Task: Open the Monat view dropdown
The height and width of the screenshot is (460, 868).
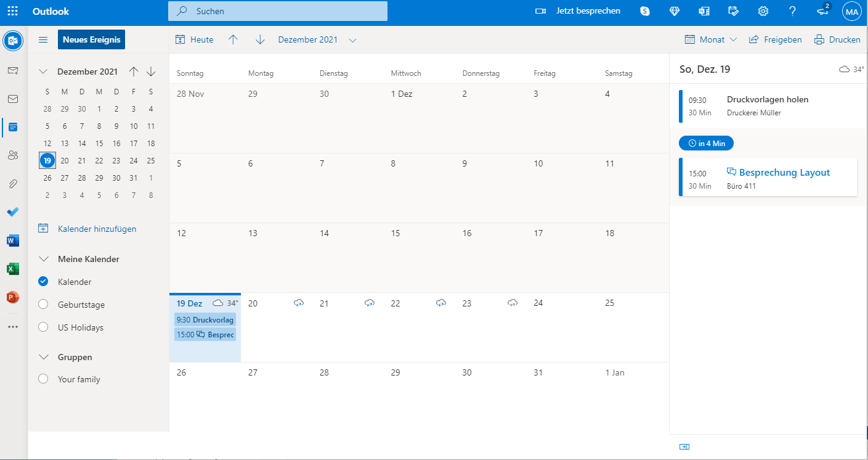Action: pyautogui.click(x=711, y=39)
